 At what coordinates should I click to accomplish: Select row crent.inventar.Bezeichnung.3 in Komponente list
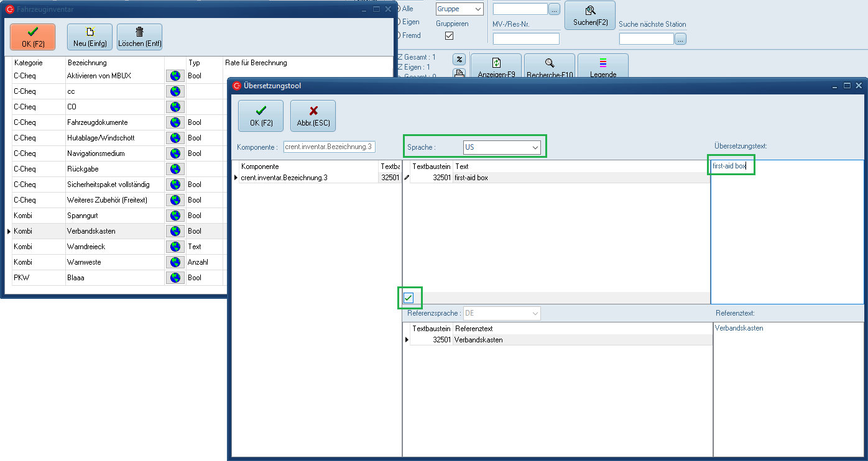pos(316,178)
